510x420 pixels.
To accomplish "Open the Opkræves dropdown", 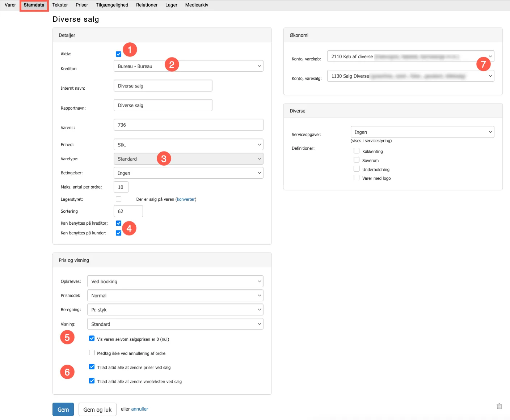I will click(x=175, y=281).
